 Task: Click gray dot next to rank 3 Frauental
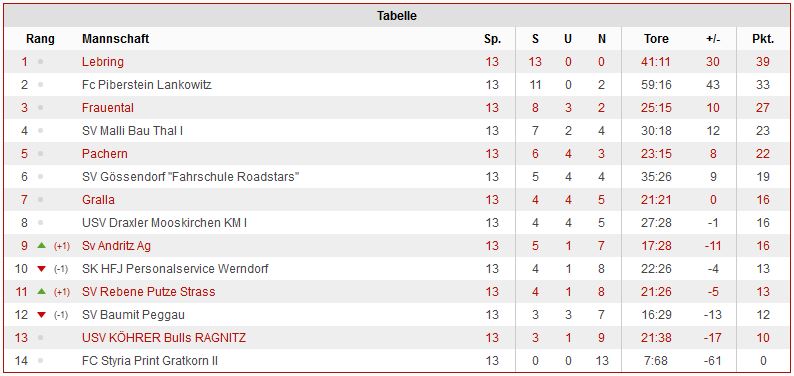tap(41, 108)
